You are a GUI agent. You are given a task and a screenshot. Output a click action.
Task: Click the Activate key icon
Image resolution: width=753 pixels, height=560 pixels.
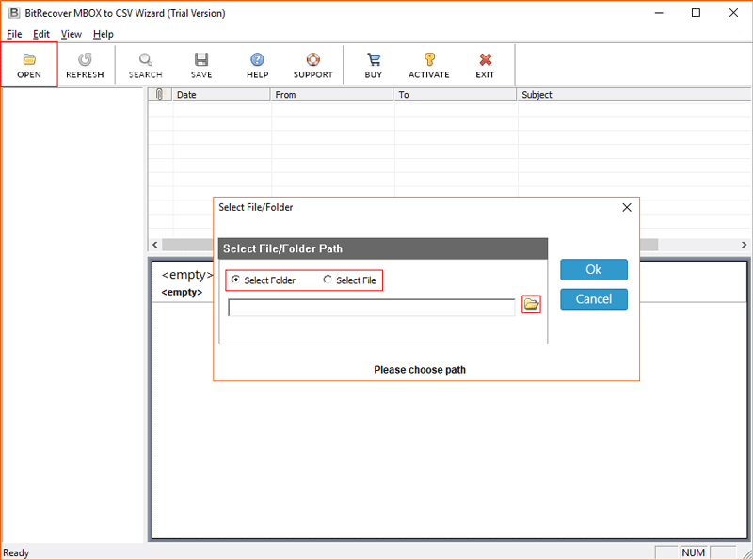tap(429, 64)
